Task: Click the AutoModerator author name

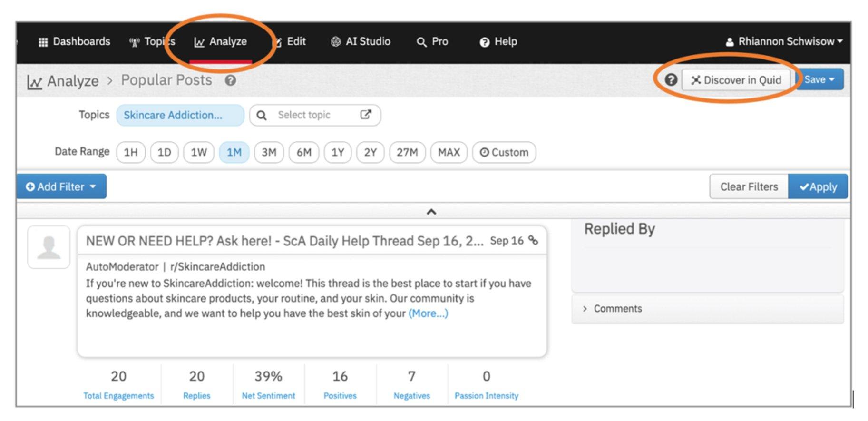Action: (122, 267)
